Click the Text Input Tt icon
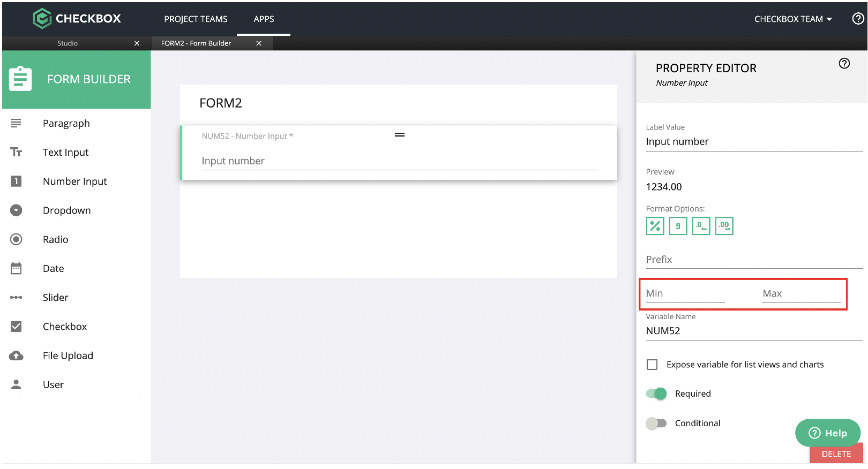Viewport: 868px width, 469px height. click(16, 152)
